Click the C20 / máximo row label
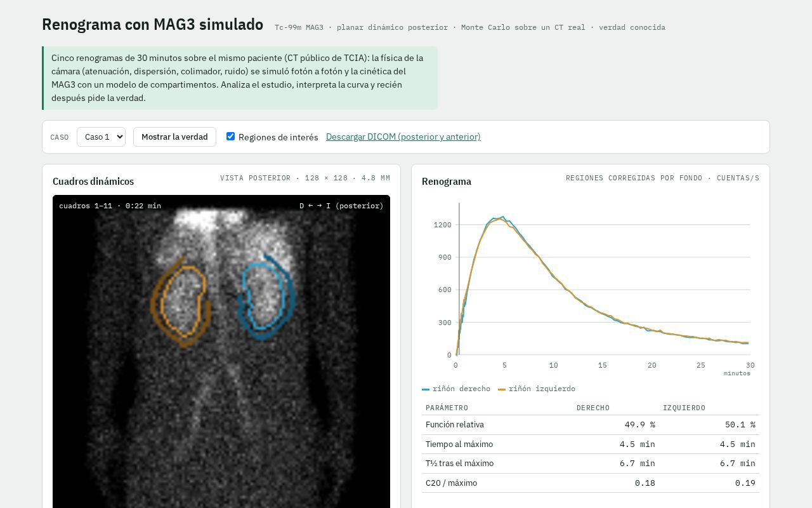The width and height of the screenshot is (812, 508). click(x=452, y=483)
